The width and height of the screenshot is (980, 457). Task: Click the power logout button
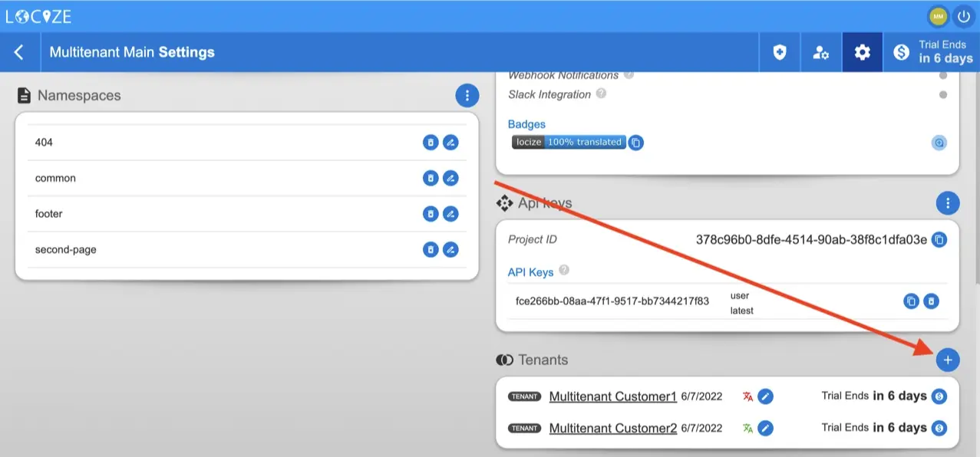coord(963,16)
